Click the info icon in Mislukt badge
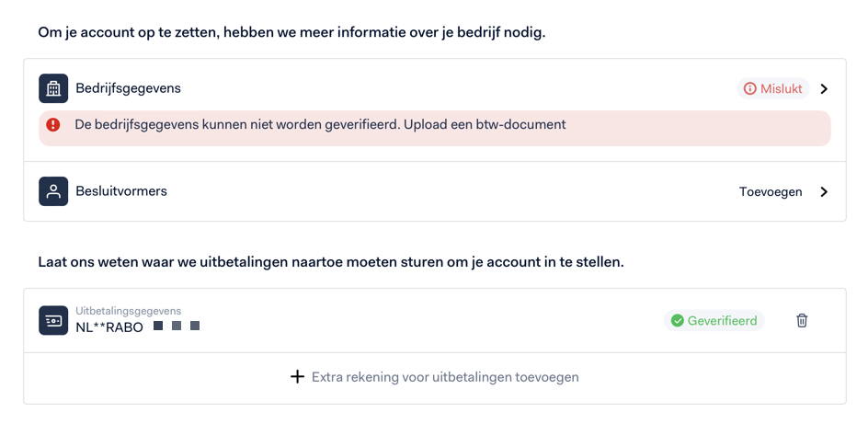This screenshot has width=868, height=447. tap(749, 88)
